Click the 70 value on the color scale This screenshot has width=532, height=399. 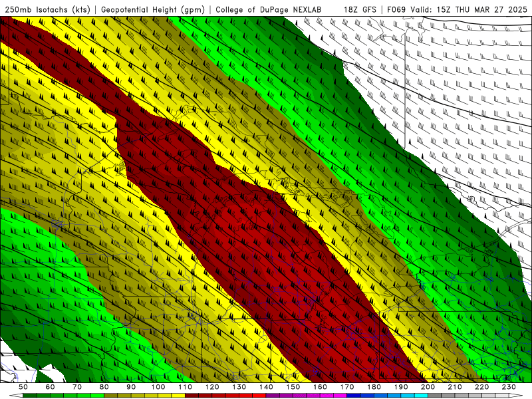[77, 387]
